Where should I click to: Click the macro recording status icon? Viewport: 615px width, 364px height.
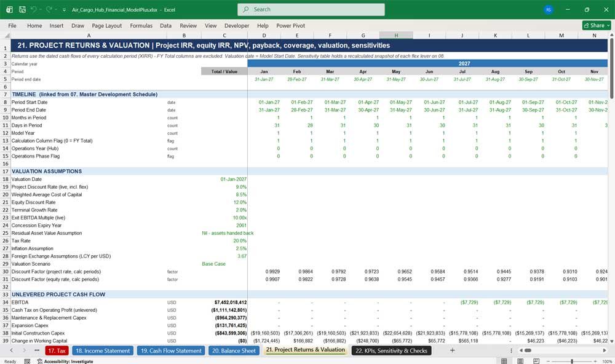point(27,362)
